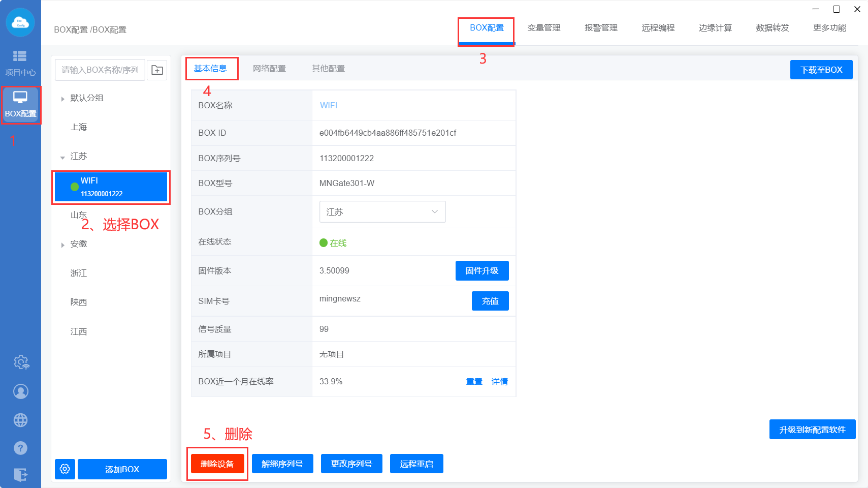The height and width of the screenshot is (488, 868).
Task: Click the add group folder icon
Action: point(157,70)
